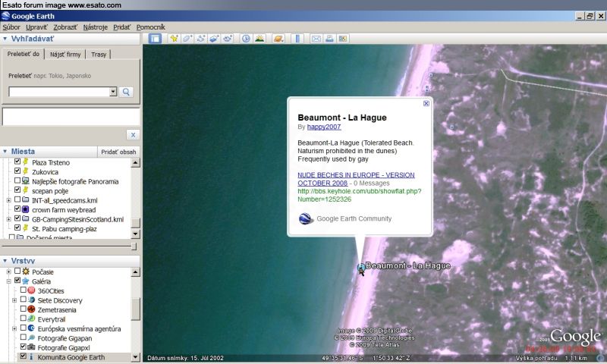Click the Pridať obsah button
607x364 pixels.
(x=118, y=152)
